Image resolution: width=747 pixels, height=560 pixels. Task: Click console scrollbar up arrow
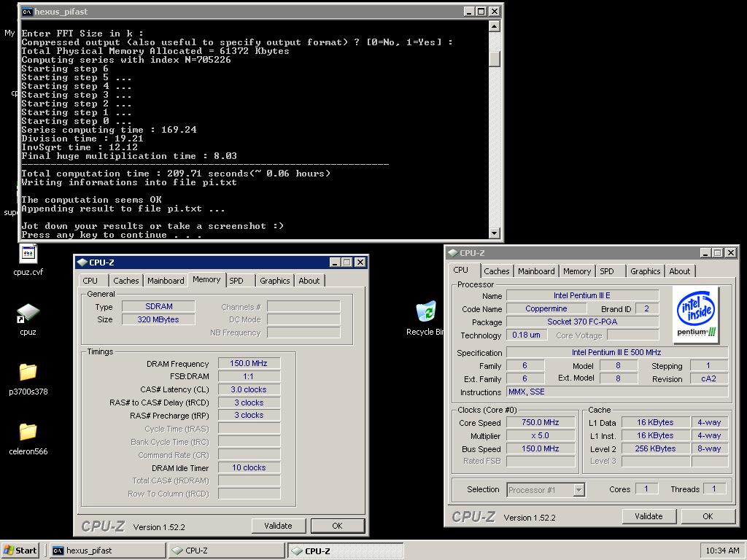coord(495,26)
